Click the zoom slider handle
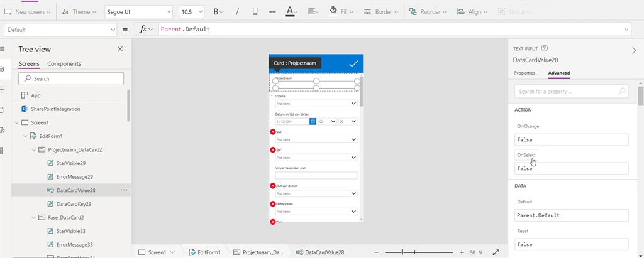 coord(402,252)
